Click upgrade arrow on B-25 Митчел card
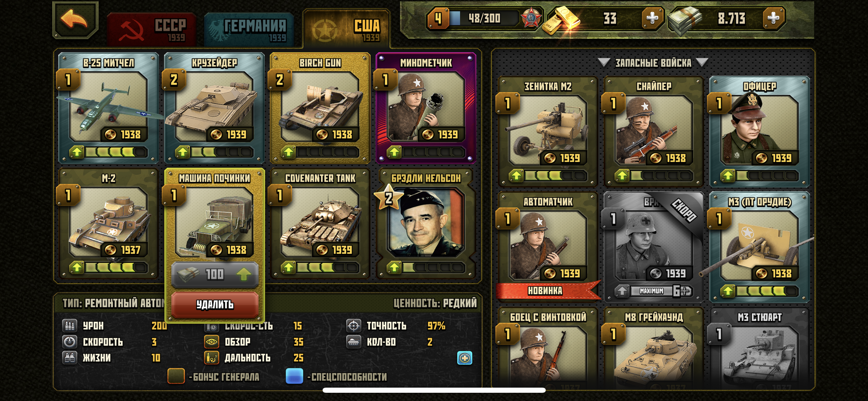 click(77, 152)
